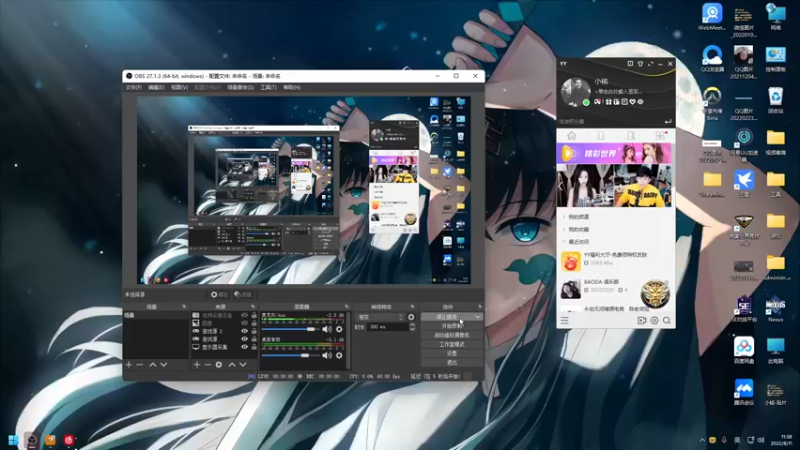Screen dimensions: 800x450
Task: Remove selected source with minus icon
Action: click(x=208, y=365)
